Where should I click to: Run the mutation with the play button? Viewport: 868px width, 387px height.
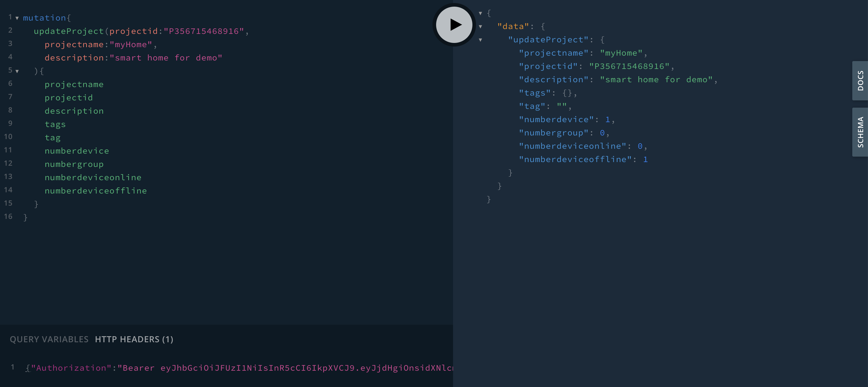tap(454, 24)
